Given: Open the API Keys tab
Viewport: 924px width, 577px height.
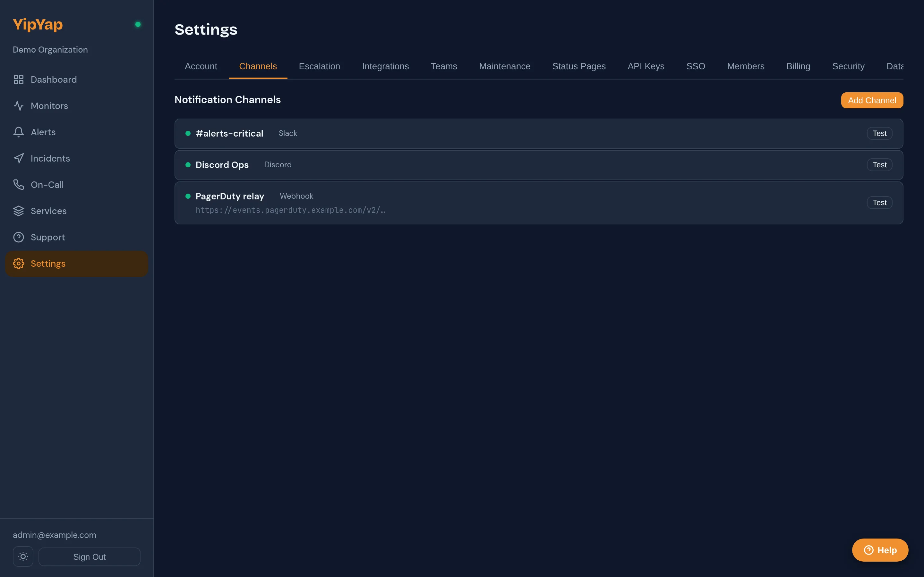Looking at the screenshot, I should [645, 66].
